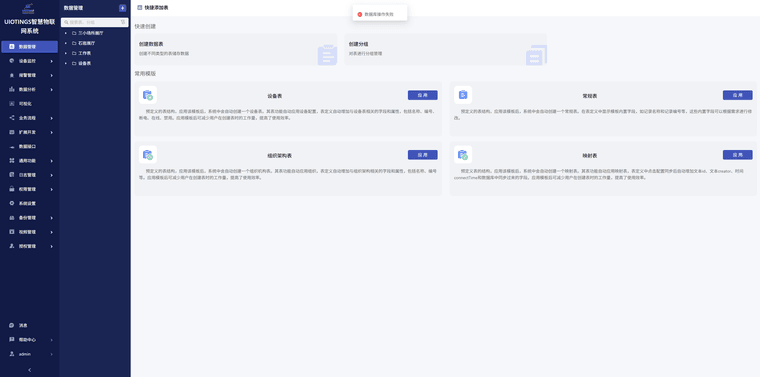Click the stacked-pages icon on 创建分组 card
Image resolution: width=760 pixels, height=377 pixels.
pyautogui.click(x=536, y=55)
